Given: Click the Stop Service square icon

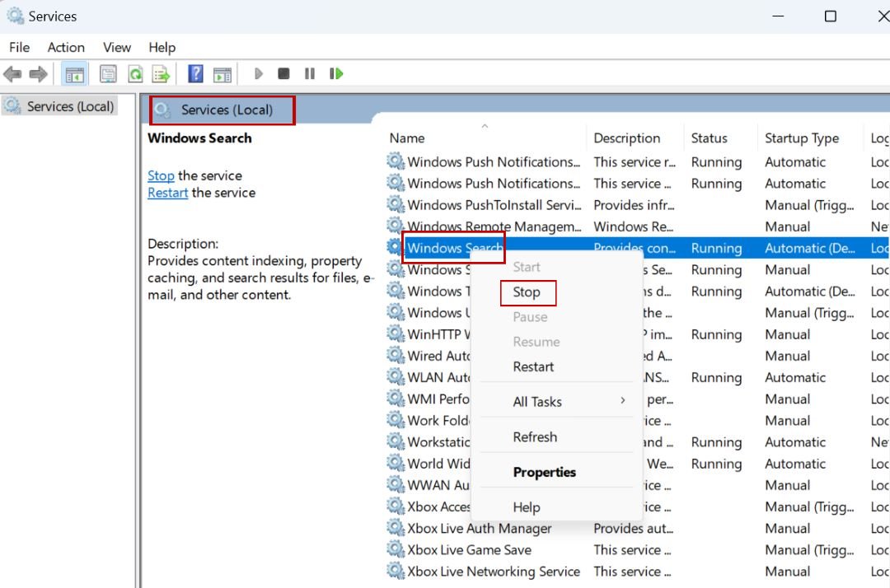Looking at the screenshot, I should [x=283, y=73].
